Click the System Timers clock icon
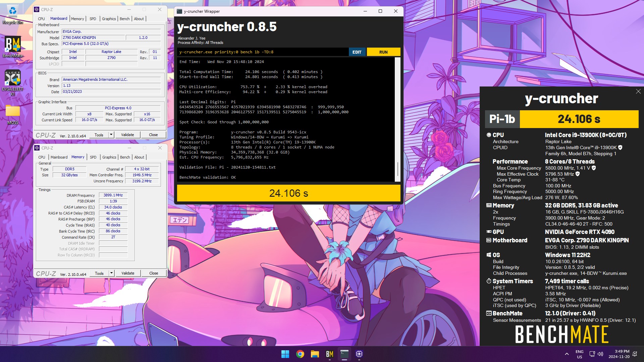This screenshot has width=644, height=362. [x=489, y=281]
